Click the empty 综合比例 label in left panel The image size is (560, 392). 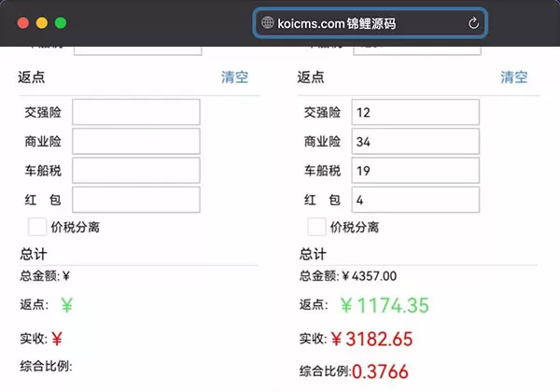click(46, 366)
